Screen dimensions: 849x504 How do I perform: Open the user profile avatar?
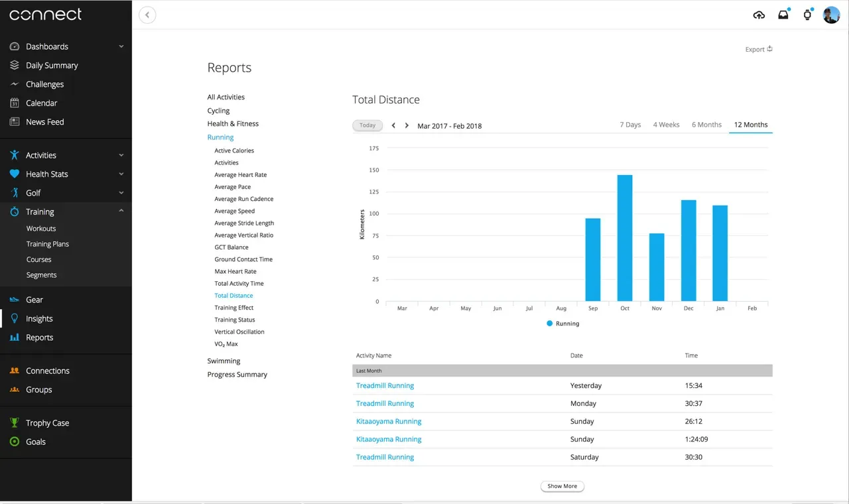831,15
